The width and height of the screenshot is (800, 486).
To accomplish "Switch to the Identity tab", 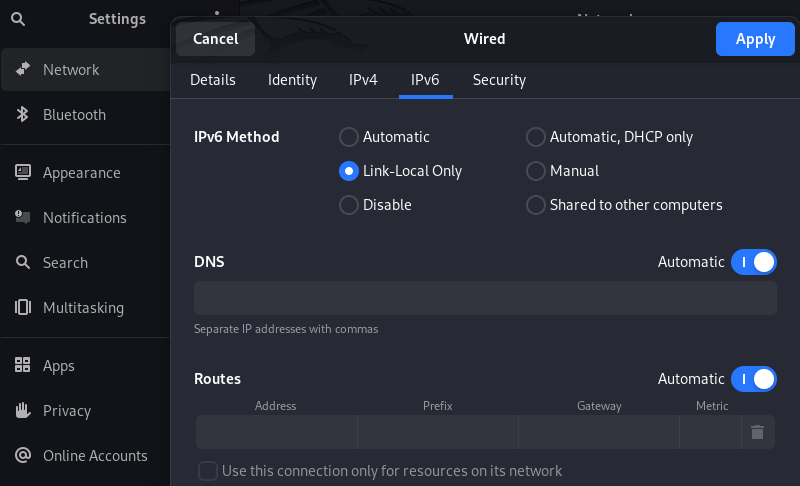I will click(292, 80).
